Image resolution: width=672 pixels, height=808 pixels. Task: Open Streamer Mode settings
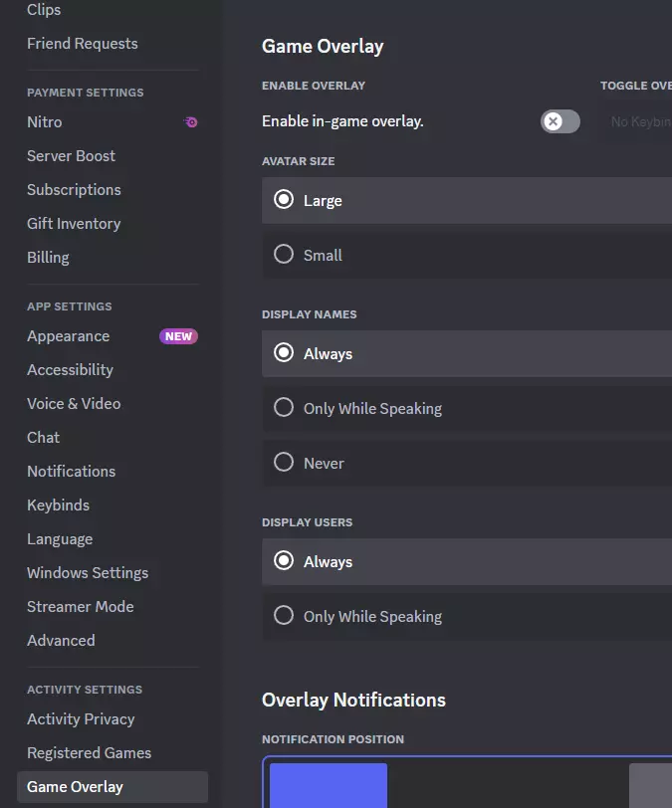[x=80, y=607]
